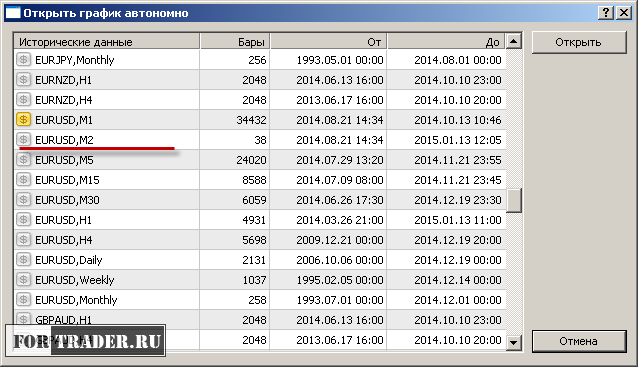This screenshot has height=367, width=638.
Task: Click the end date 2014.12.01 00:00
Action: coord(458,300)
